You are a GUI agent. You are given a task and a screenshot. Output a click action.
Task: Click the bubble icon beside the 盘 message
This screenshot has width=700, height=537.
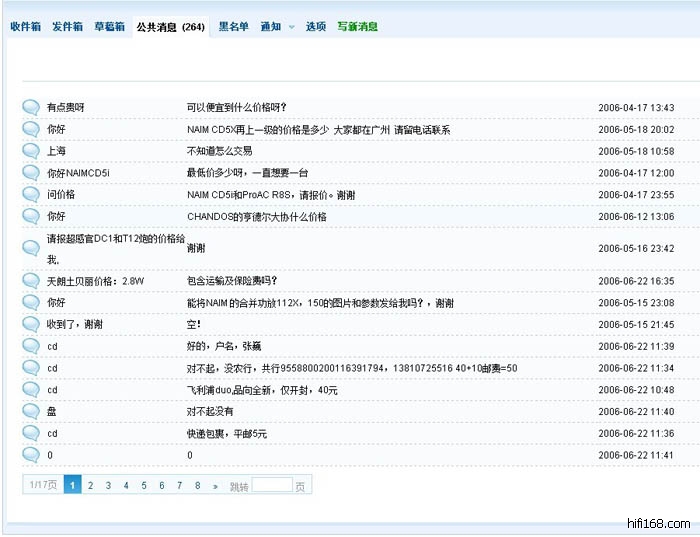point(31,411)
